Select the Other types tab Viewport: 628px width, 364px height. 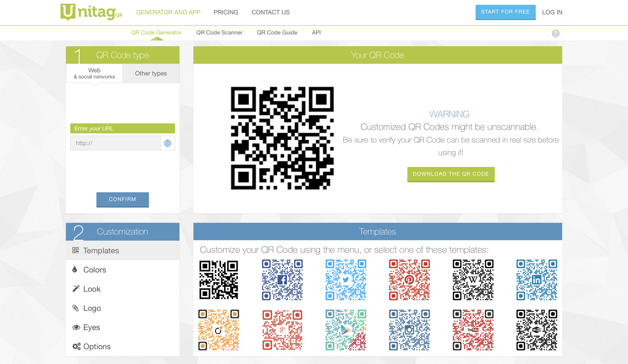coord(151,73)
